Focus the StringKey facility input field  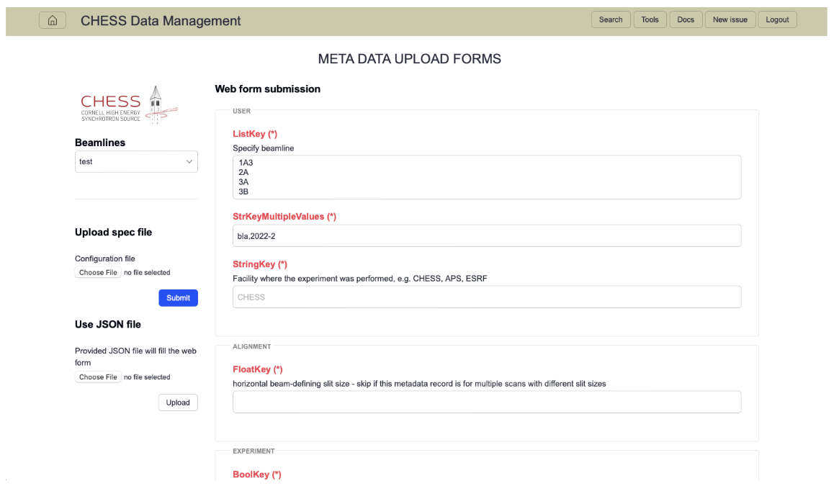[486, 297]
